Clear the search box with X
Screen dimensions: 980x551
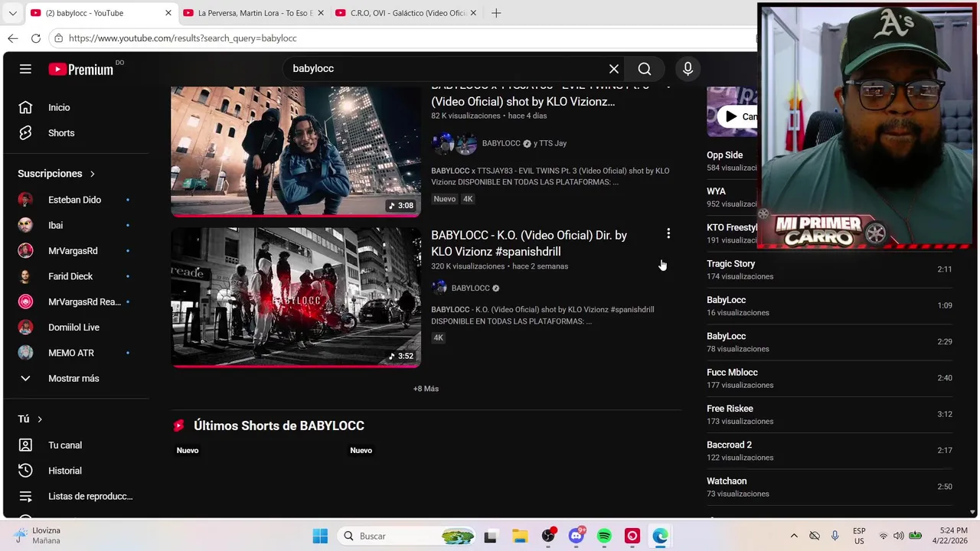click(614, 69)
